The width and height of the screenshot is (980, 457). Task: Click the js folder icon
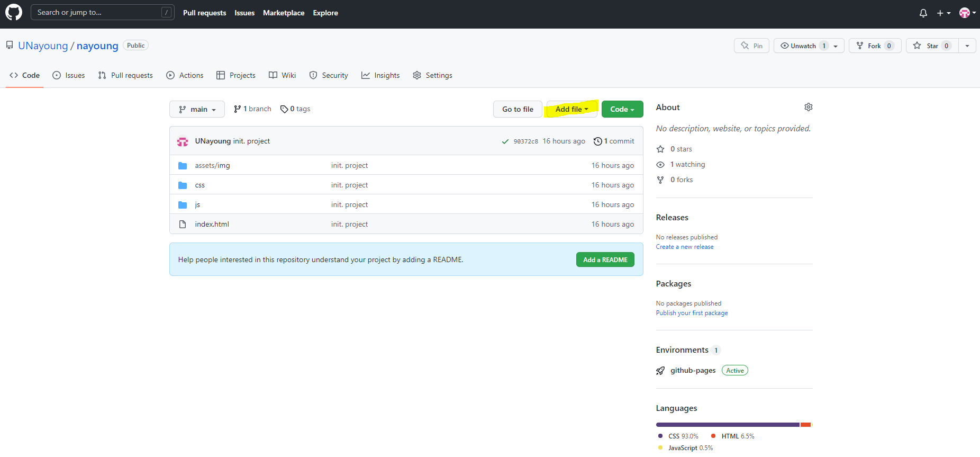coord(183,205)
